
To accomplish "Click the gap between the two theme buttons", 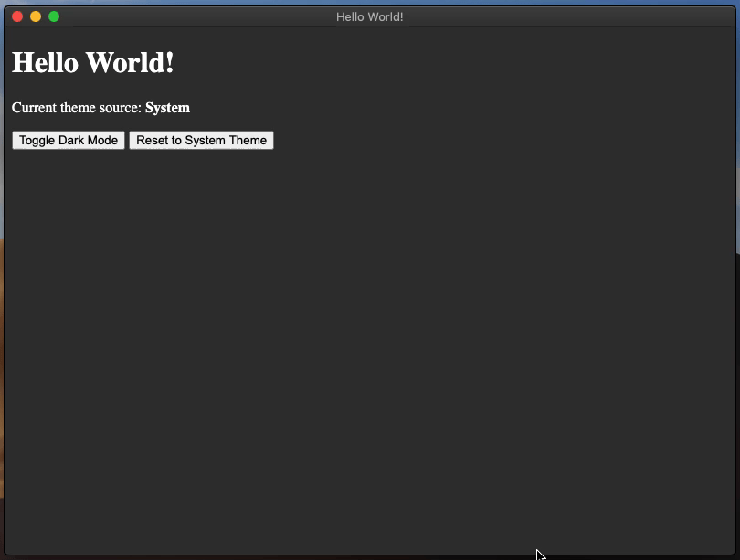I will click(128, 140).
